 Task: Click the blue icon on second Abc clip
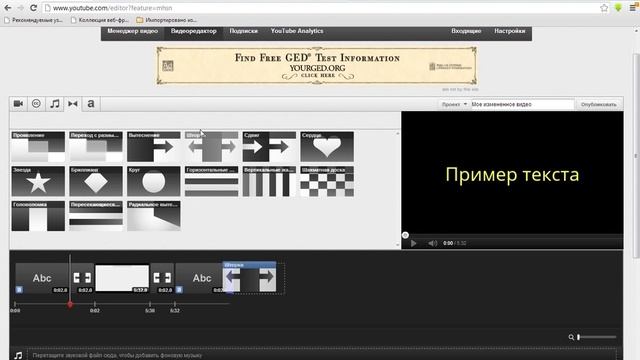(x=179, y=289)
